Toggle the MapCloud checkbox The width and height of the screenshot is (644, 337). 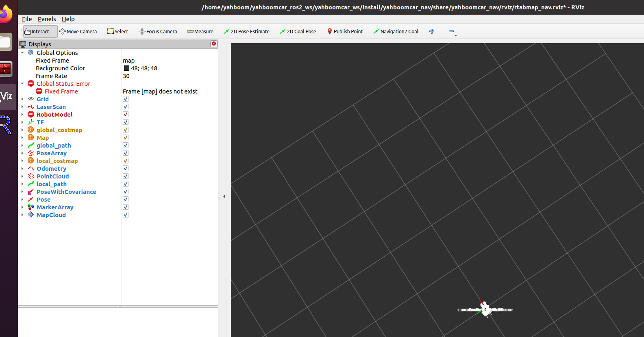coord(126,215)
